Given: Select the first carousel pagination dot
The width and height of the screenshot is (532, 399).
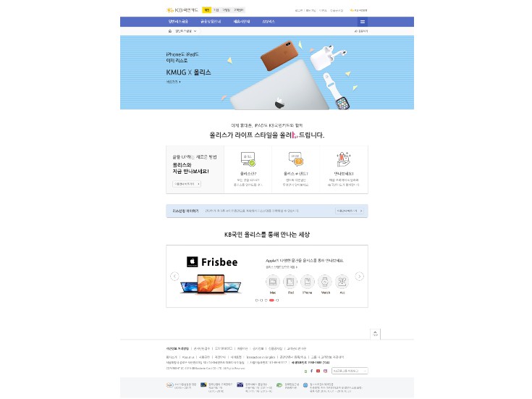Looking at the screenshot, I should click(256, 301).
